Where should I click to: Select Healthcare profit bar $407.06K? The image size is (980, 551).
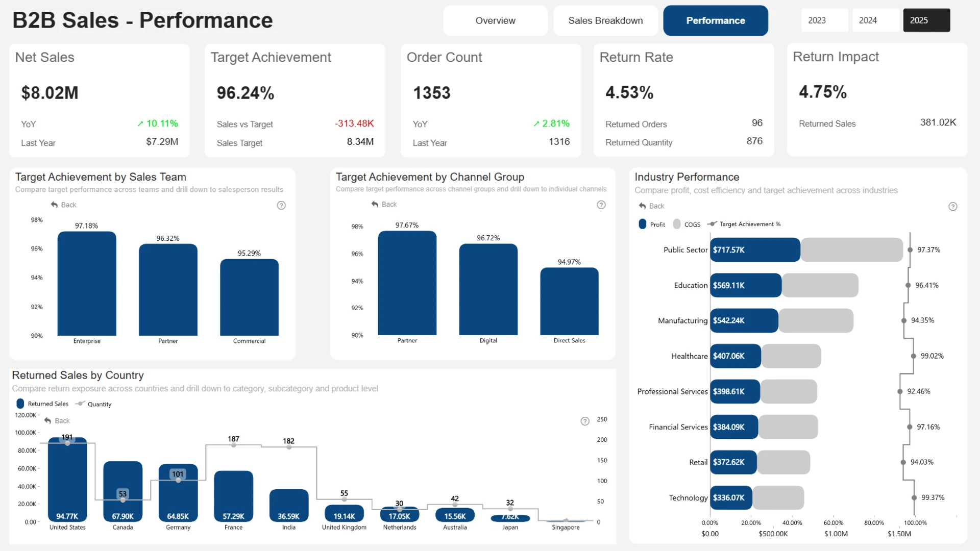(x=736, y=356)
